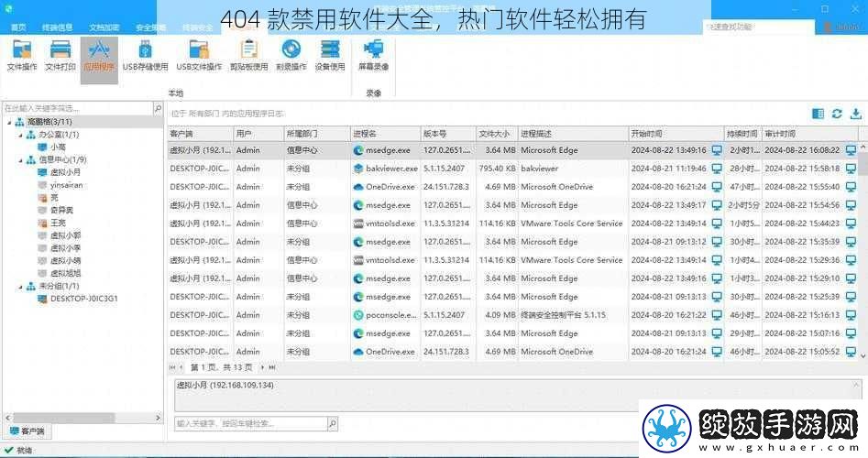Collapse the root organization tree node
Image resolution: width=868 pixels, height=458 pixels.
tap(9, 122)
